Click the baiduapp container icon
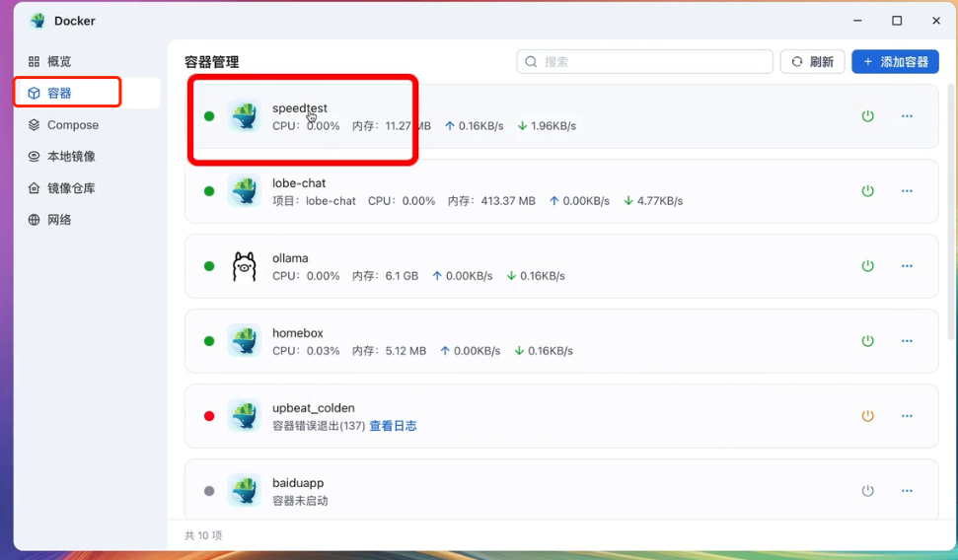The width and height of the screenshot is (958, 560). coord(245,491)
